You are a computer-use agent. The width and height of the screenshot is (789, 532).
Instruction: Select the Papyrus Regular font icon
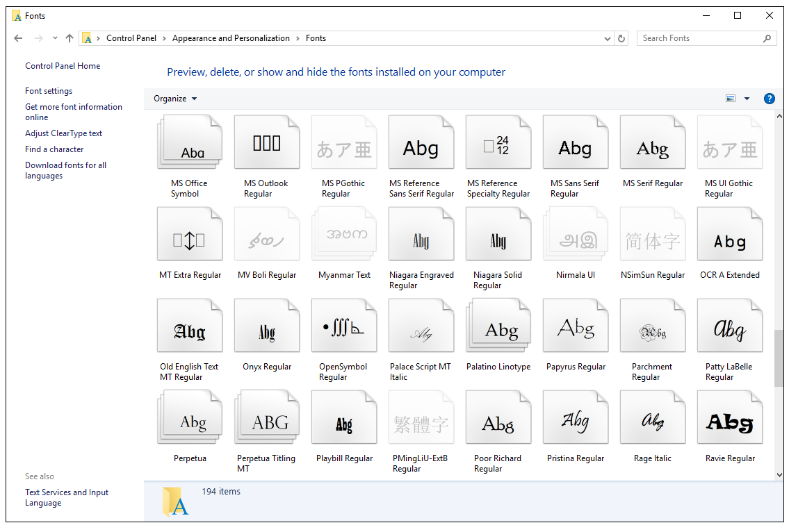[576, 331]
